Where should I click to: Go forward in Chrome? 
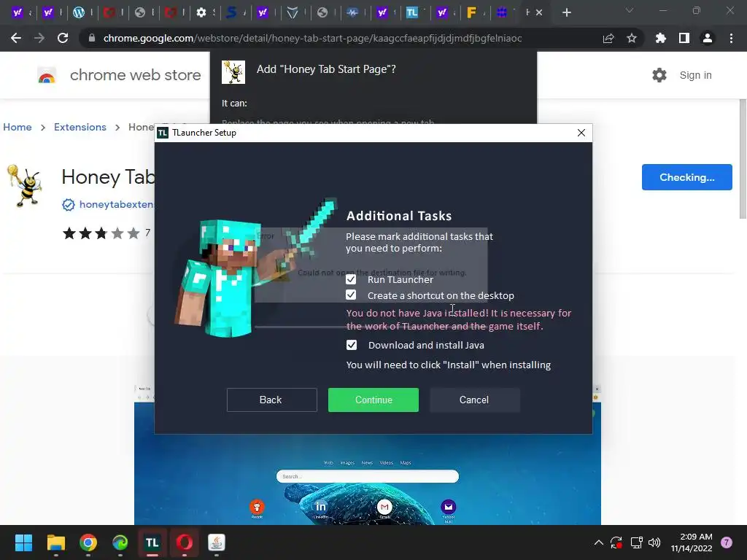39,38
